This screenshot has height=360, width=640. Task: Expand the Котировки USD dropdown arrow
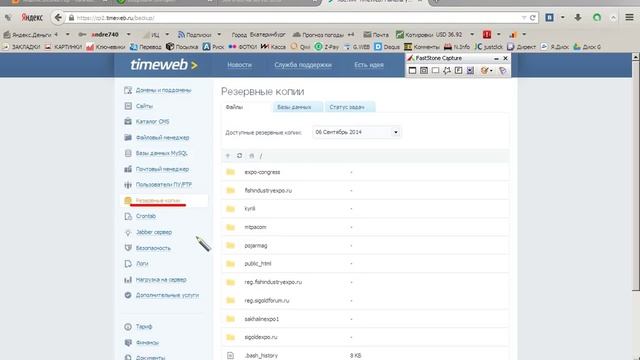click(472, 34)
